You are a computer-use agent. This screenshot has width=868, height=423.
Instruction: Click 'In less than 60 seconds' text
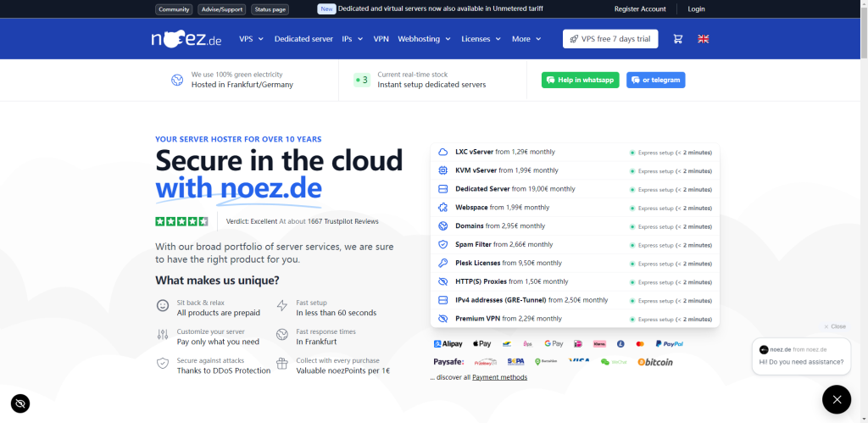point(337,313)
